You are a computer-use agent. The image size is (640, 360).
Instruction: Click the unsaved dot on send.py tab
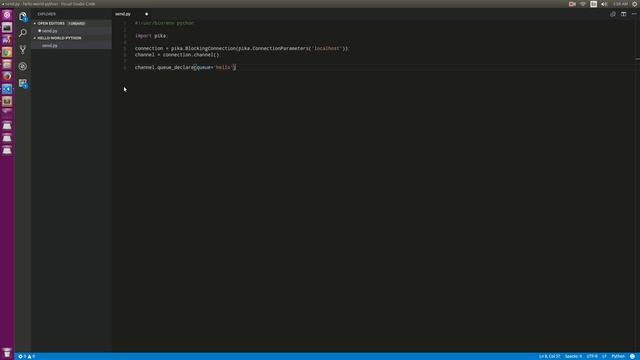tap(147, 14)
